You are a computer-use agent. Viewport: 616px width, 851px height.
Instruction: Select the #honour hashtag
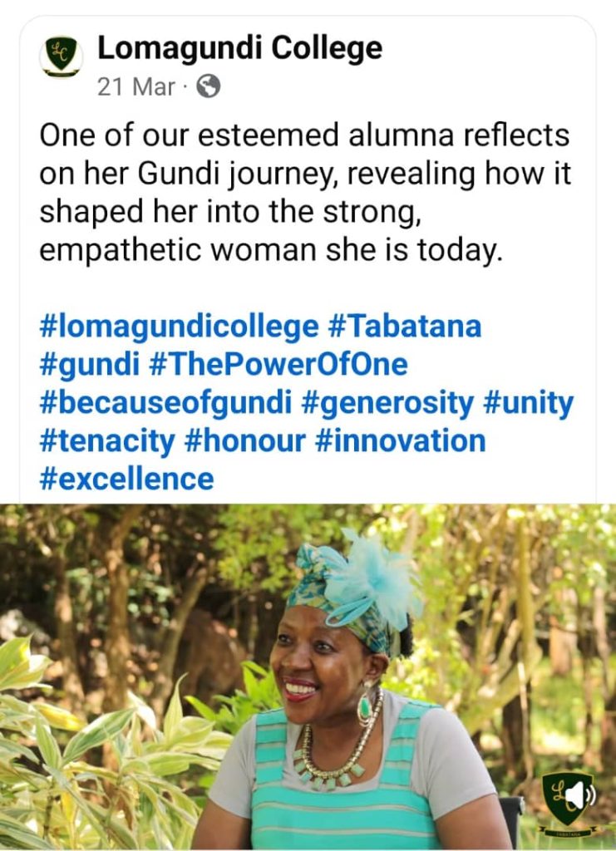245,440
